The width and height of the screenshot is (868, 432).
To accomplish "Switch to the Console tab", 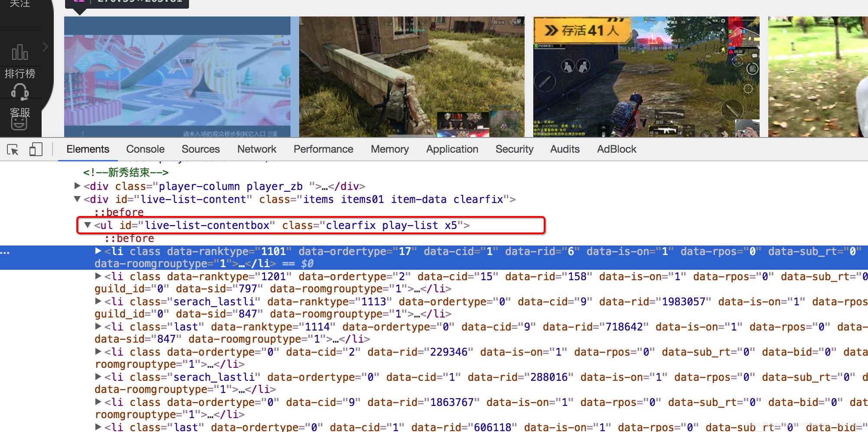I will click(145, 149).
